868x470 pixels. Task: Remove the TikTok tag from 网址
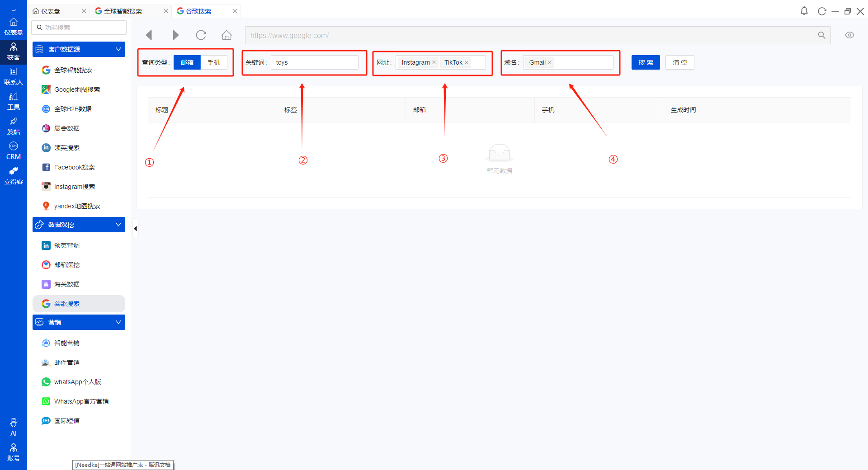pyautogui.click(x=467, y=62)
